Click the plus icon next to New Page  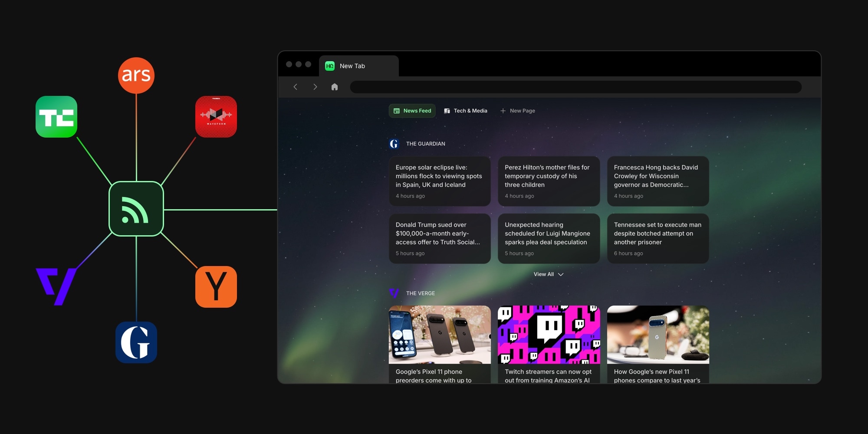point(503,111)
